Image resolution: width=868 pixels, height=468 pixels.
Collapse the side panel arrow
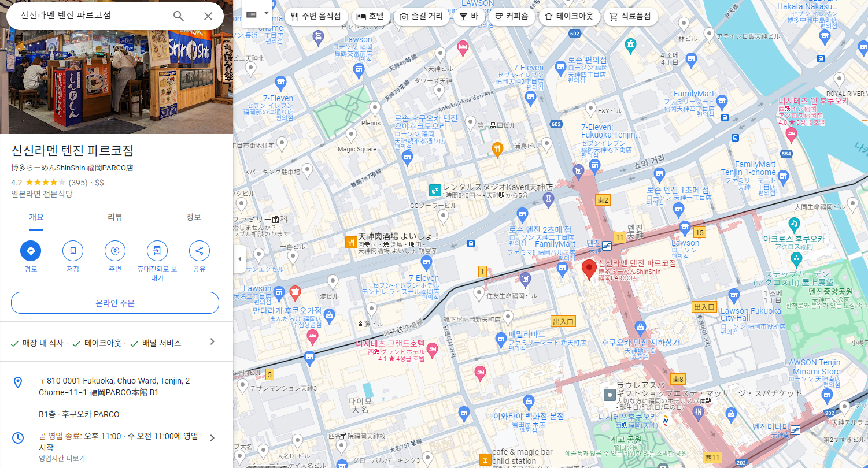pyautogui.click(x=240, y=259)
